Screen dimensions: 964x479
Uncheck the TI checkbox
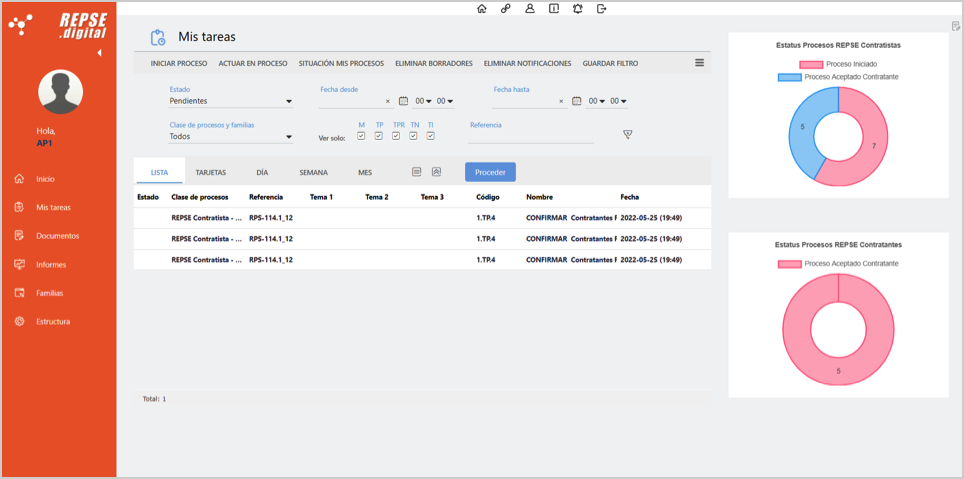point(431,136)
